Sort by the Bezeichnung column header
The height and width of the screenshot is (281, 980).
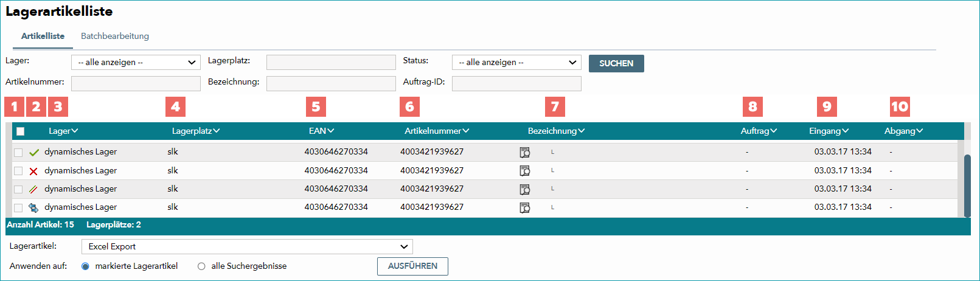(x=556, y=131)
